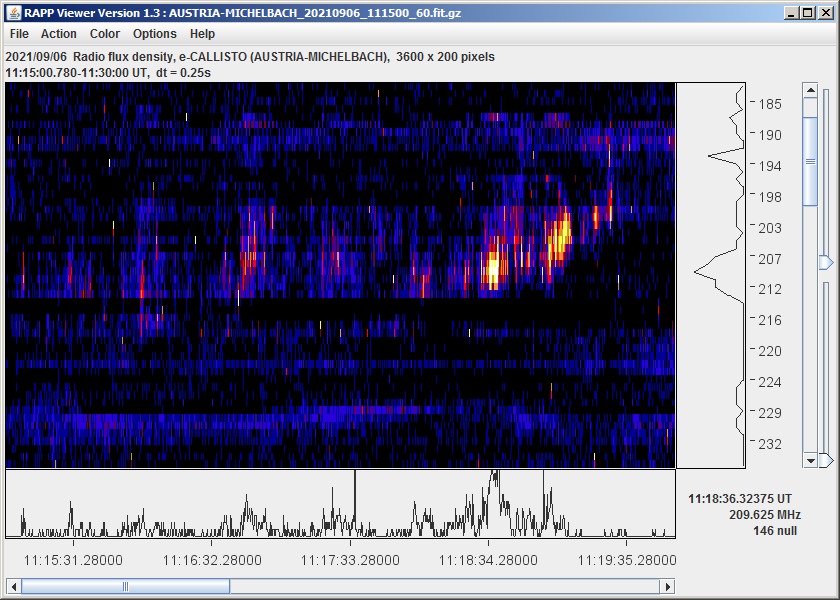Viewport: 840px width, 600px height.
Task: Minimize the RAPP Viewer window
Action: coord(791,13)
